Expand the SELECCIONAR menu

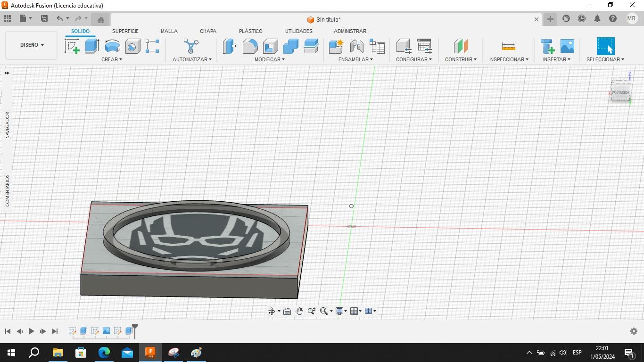pos(605,59)
